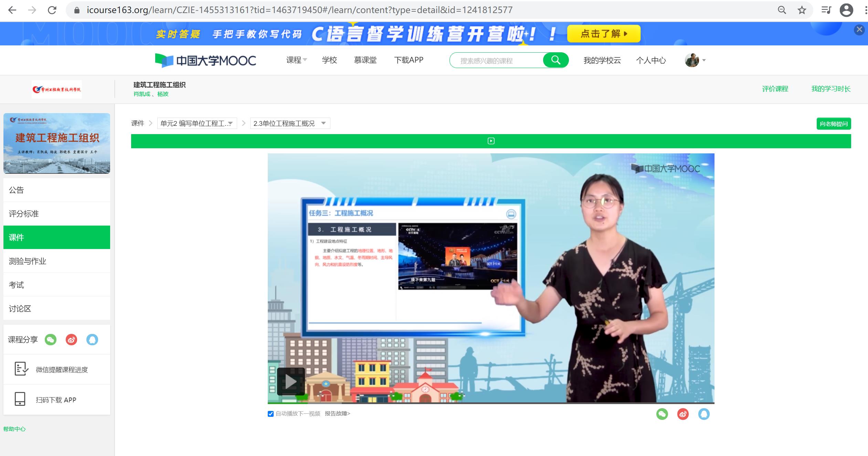
Task: Click the 向老师提问 button
Action: [x=833, y=124]
